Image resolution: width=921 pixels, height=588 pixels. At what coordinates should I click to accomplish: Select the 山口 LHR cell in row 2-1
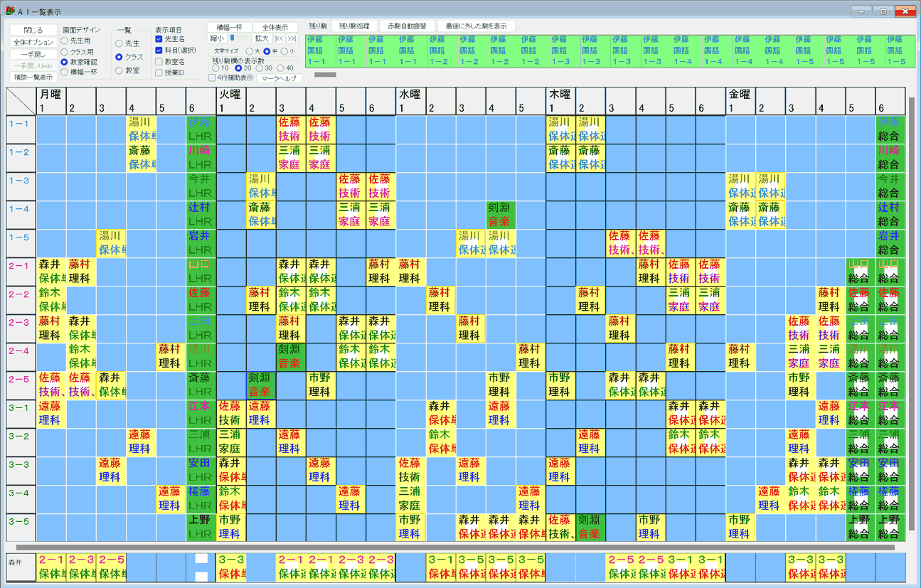tap(201, 272)
